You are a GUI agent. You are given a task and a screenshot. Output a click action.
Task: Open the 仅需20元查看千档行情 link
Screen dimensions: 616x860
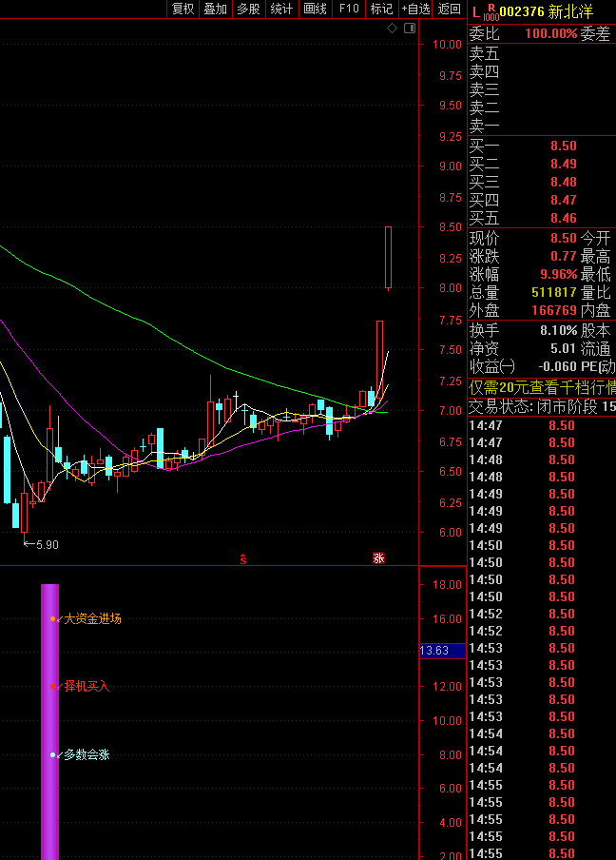click(542, 388)
